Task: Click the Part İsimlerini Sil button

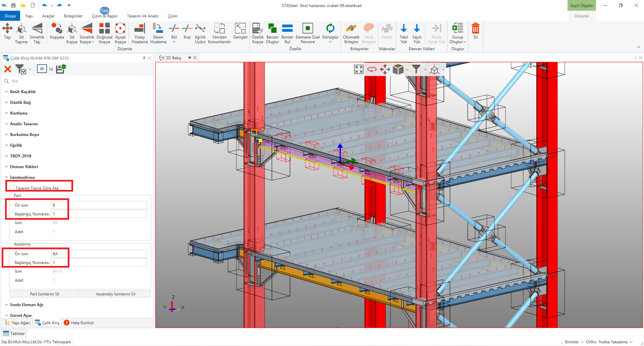Action: coord(45,294)
